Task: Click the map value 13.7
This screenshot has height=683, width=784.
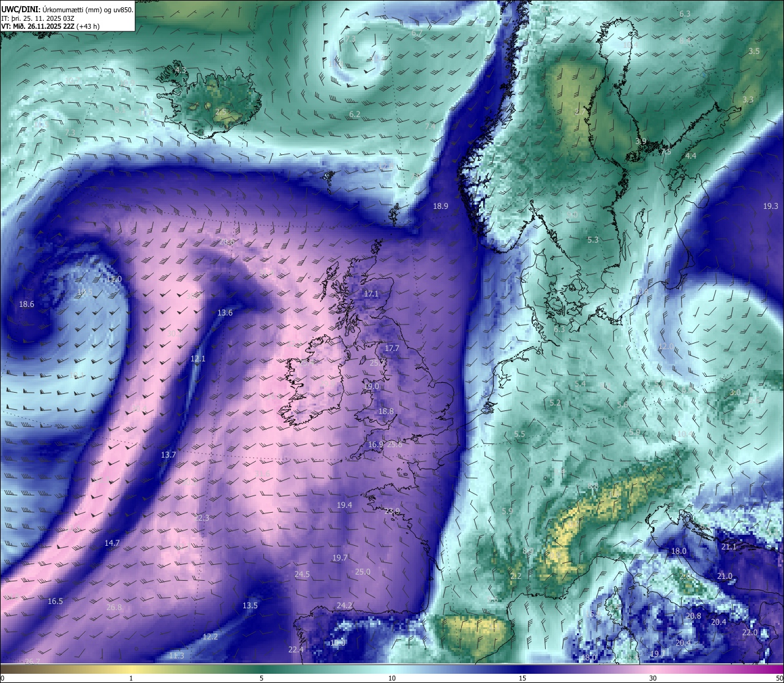Action: (168, 455)
